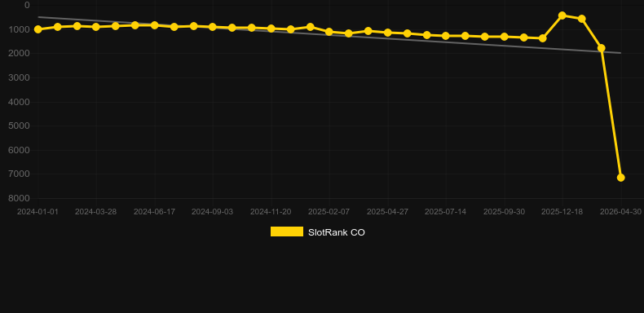
Task: Click the y-axis label 8000
Action: (20, 198)
